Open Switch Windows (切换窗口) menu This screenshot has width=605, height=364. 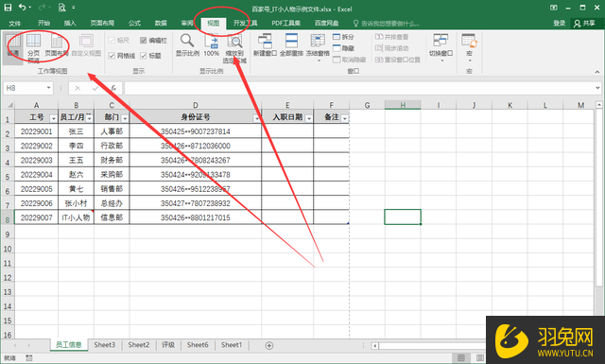441,47
